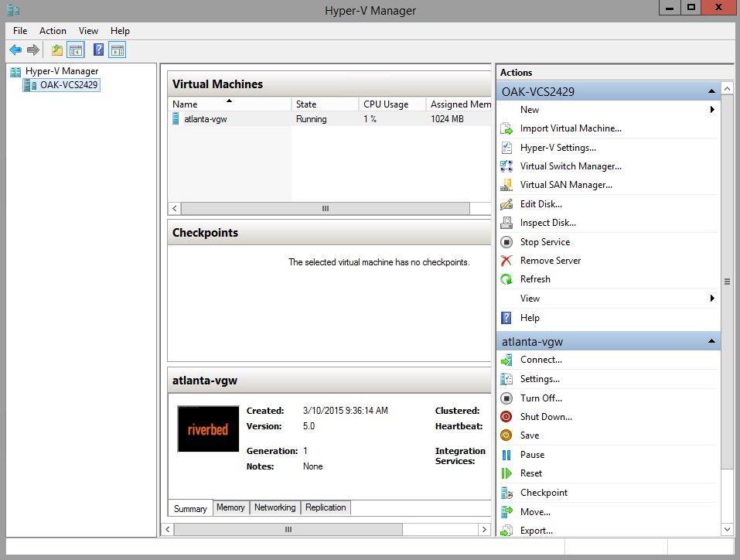Image resolution: width=740 pixels, height=560 pixels.
Task: Click the Hyper-V Manager title bar icon
Action: click(x=13, y=10)
